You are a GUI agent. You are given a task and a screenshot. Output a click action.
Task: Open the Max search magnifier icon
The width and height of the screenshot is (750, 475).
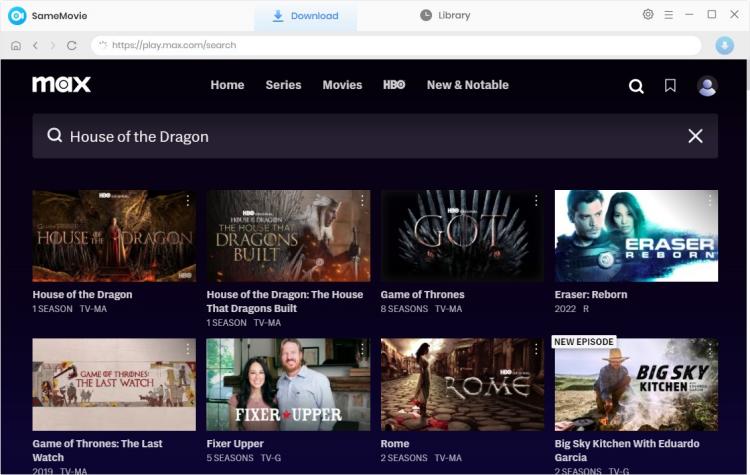(x=636, y=86)
